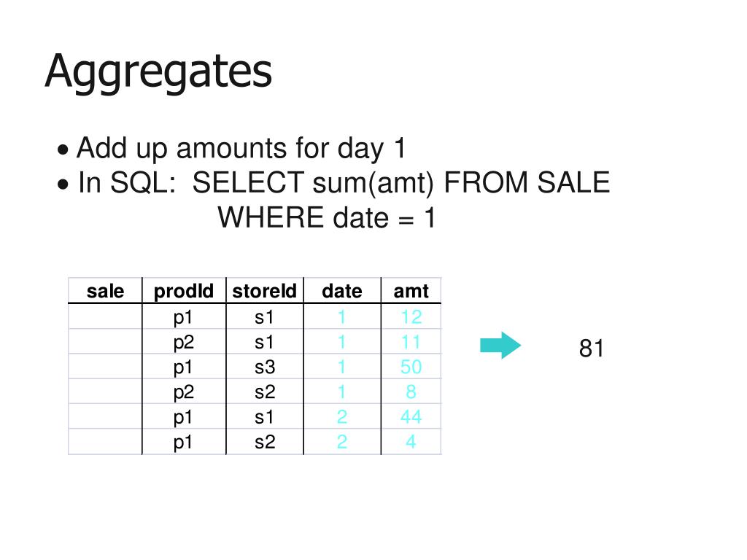Select the amt cell showing 12
This screenshot has height=560, width=747.
pos(411,316)
